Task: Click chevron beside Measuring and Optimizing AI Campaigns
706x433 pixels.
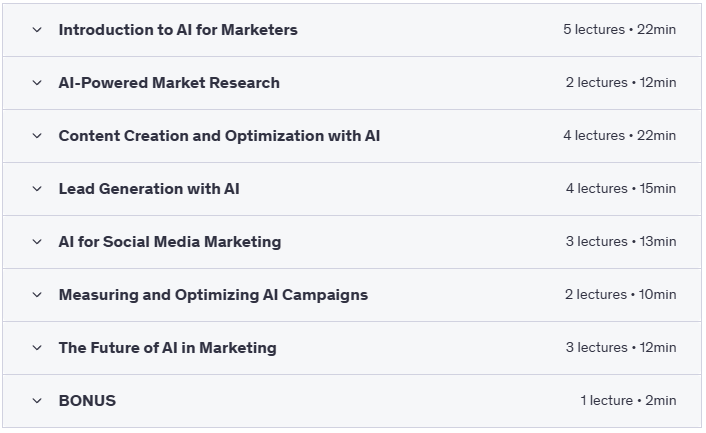Action: (x=37, y=295)
